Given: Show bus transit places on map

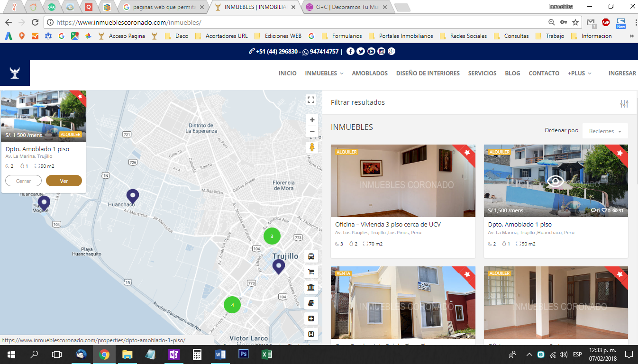Looking at the screenshot, I should point(311,256).
